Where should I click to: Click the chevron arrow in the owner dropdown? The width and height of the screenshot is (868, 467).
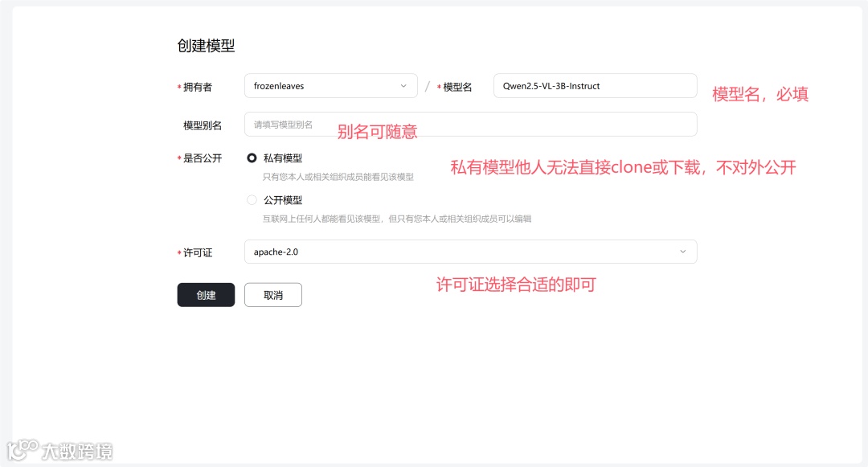point(403,86)
